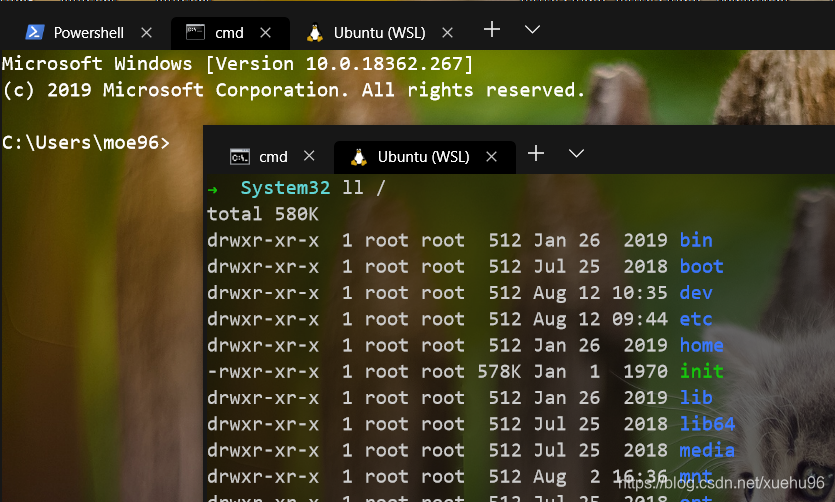This screenshot has height=502, width=835.
Task: Click the 'home' directory name
Action: click(701, 345)
